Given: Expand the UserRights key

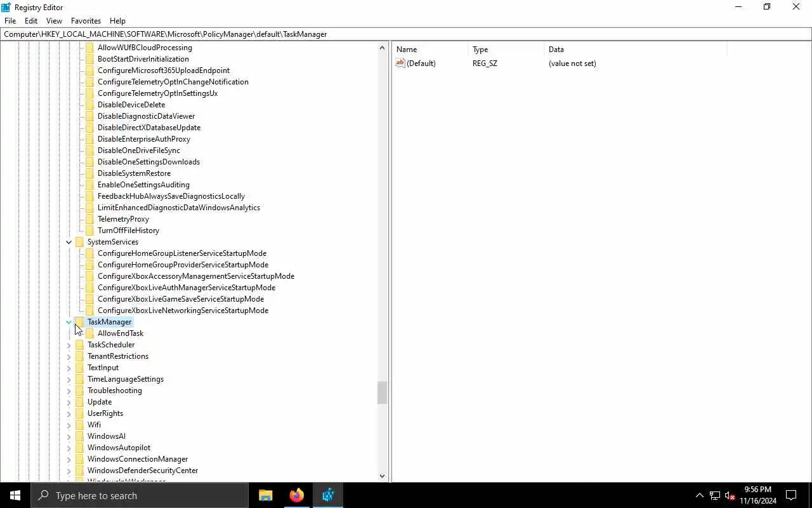Looking at the screenshot, I should (69, 413).
